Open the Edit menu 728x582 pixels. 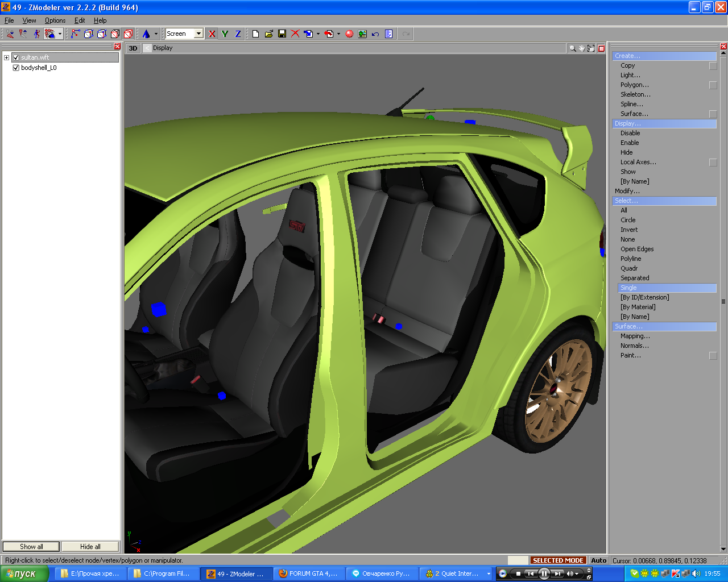click(80, 20)
